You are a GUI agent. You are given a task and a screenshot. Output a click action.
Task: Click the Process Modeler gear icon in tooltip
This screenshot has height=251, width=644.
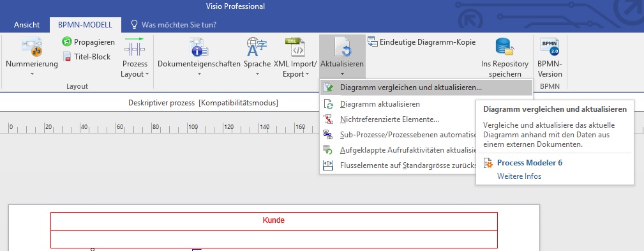pyautogui.click(x=488, y=163)
